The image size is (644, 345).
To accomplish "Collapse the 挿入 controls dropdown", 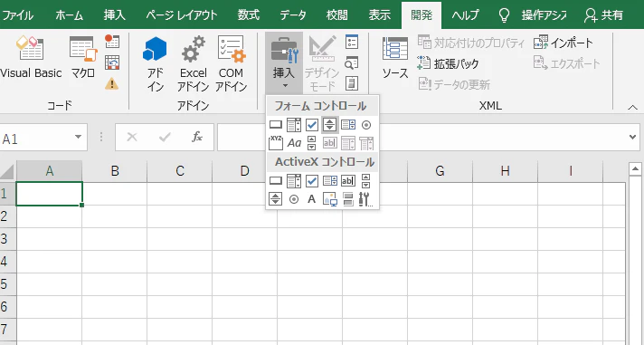I will (284, 63).
